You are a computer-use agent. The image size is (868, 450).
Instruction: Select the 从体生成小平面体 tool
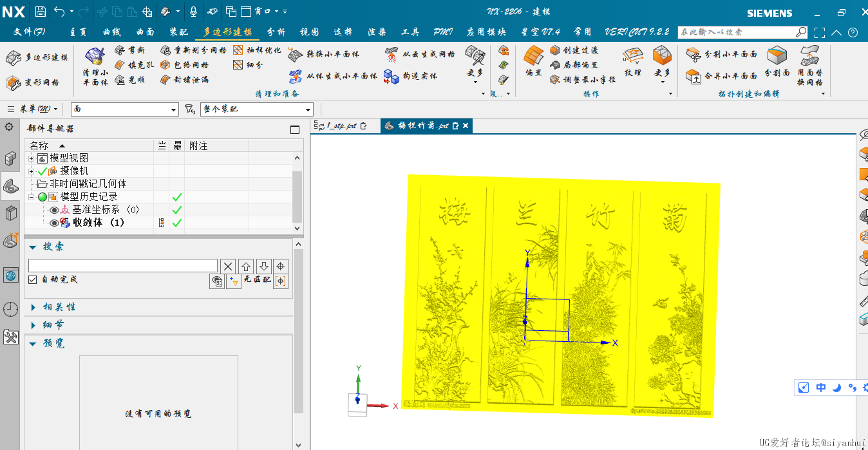[x=332, y=76]
